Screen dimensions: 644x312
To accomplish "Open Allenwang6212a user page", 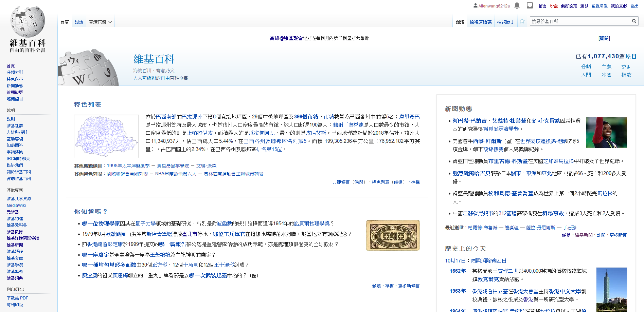I will point(494,6).
